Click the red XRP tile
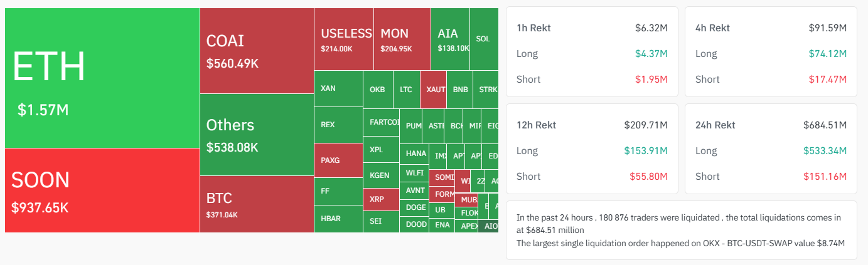The width and height of the screenshot is (868, 265). pyautogui.click(x=381, y=199)
